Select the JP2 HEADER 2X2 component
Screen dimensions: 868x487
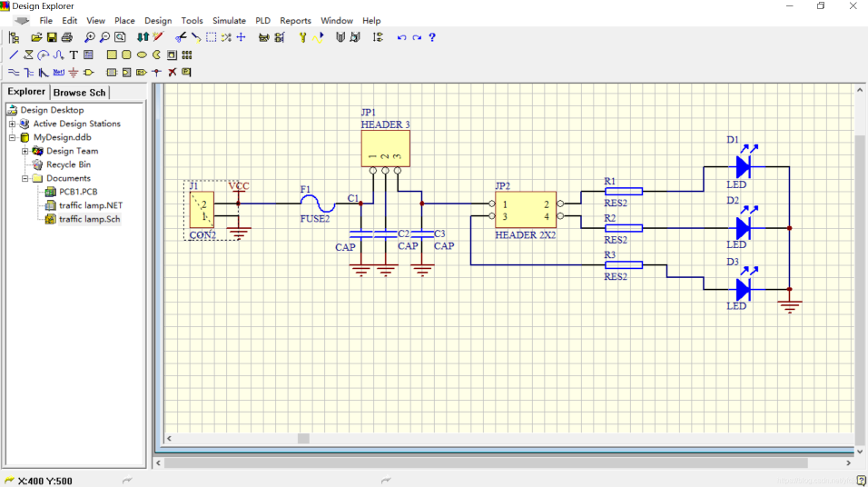coord(526,210)
